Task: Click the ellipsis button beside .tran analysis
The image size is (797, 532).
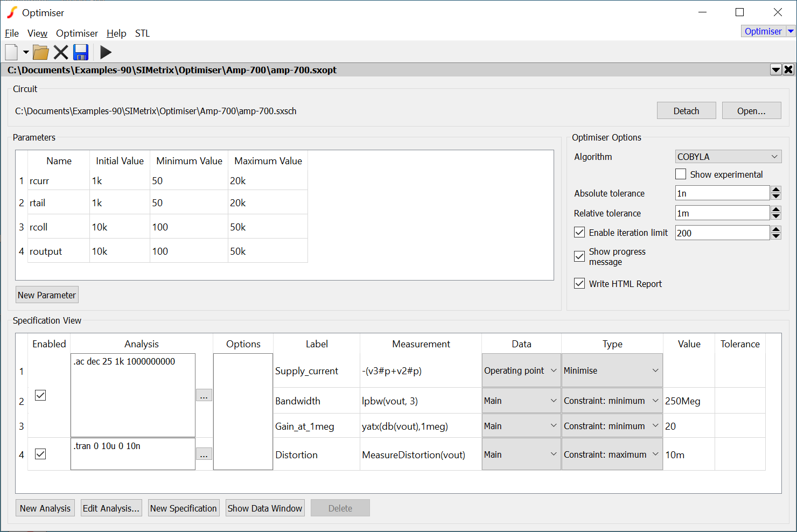Action: pyautogui.click(x=204, y=454)
